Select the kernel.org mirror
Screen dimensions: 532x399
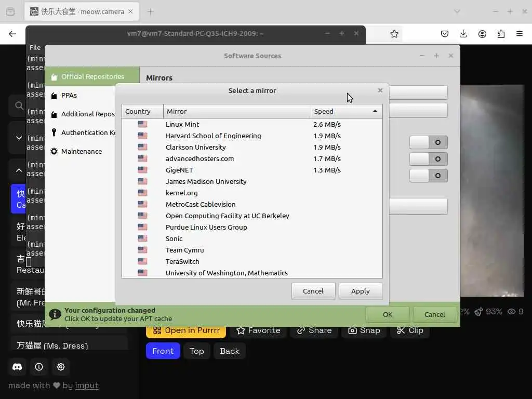tap(252, 193)
